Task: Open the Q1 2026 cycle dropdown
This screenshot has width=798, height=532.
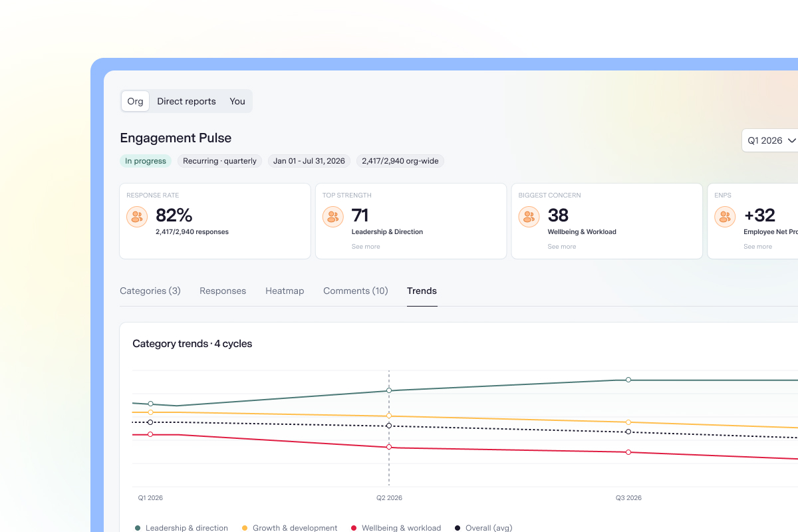Action: tap(771, 140)
